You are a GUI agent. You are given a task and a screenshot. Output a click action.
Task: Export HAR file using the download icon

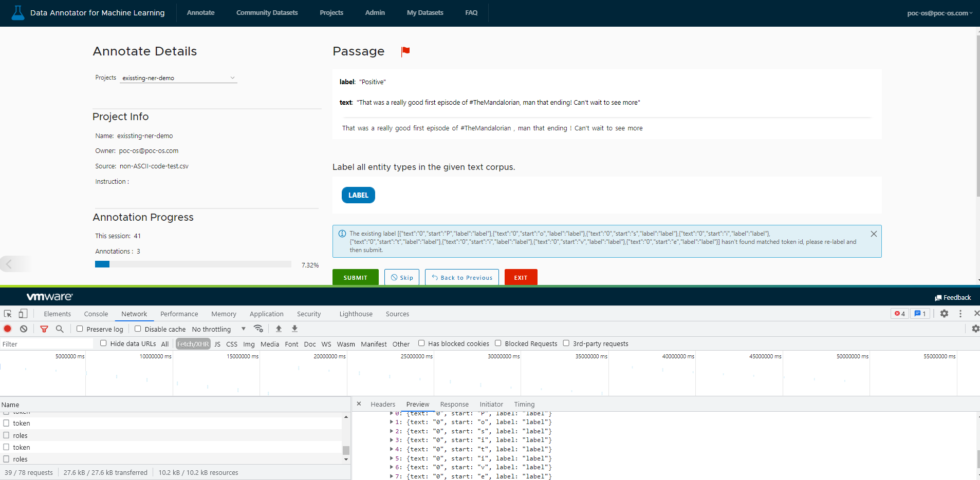294,329
